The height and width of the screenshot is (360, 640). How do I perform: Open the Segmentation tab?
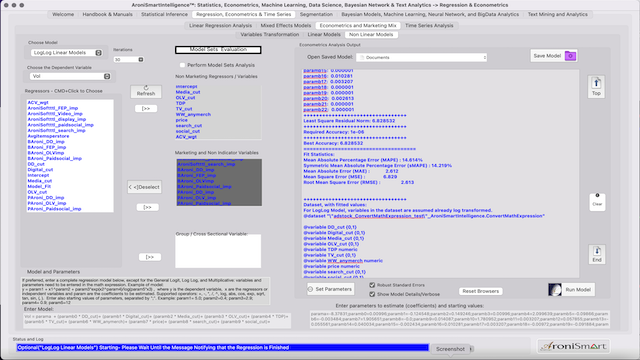point(316,14)
